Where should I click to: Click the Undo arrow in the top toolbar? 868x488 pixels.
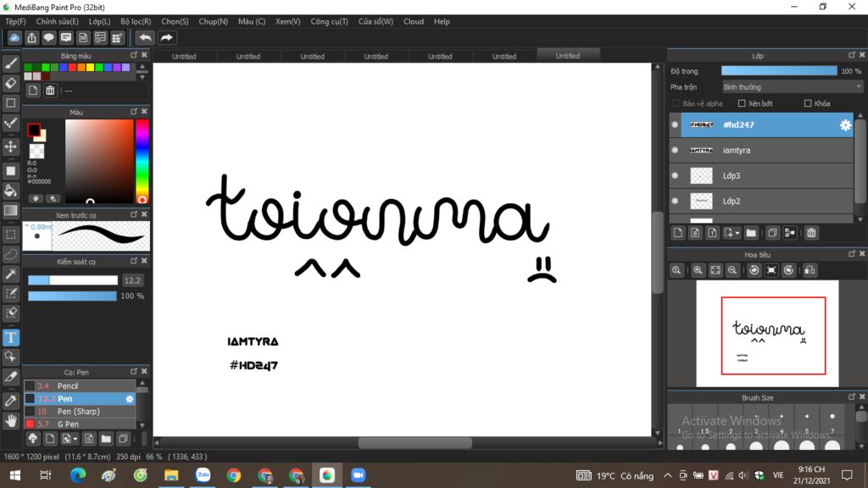click(145, 37)
